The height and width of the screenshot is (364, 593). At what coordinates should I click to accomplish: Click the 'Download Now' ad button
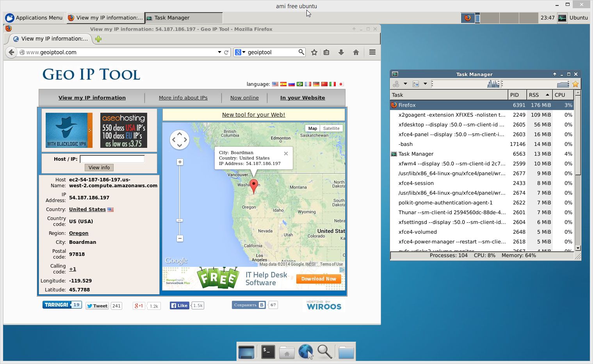coord(319,279)
